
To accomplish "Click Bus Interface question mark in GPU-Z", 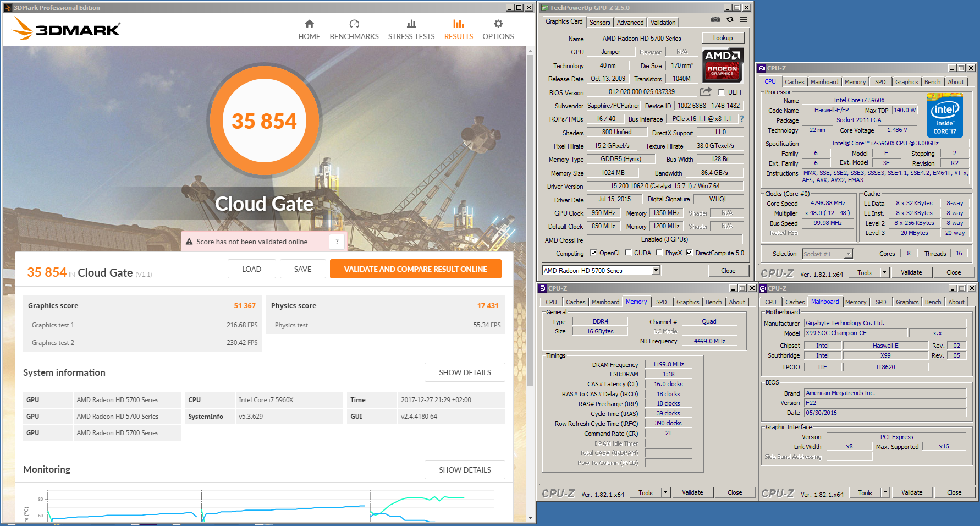I will (x=741, y=119).
